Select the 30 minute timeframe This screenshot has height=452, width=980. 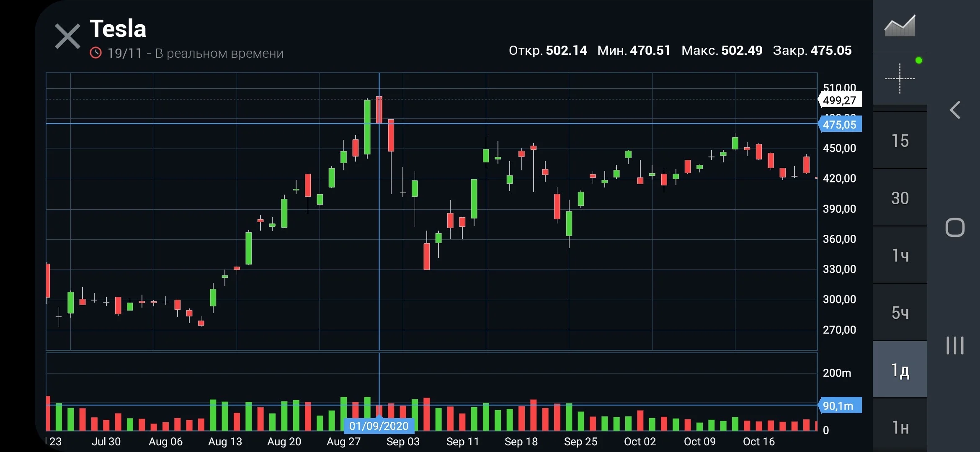[900, 198]
